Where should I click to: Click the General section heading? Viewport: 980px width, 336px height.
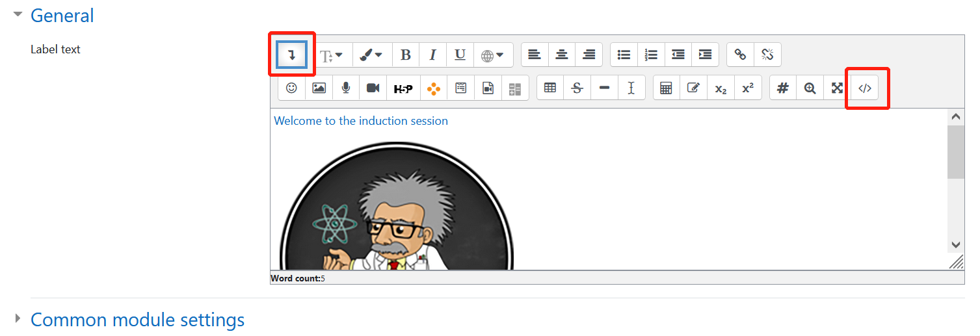point(62,16)
